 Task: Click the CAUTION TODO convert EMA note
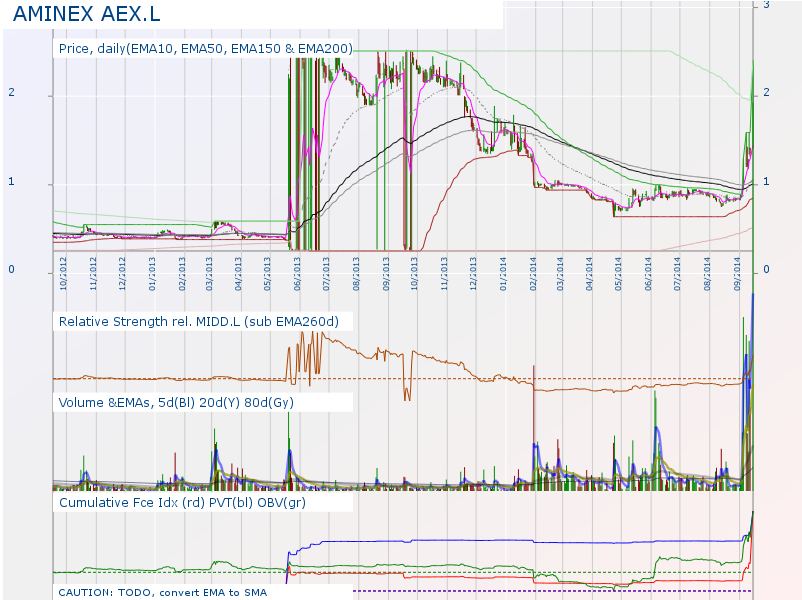[163, 592]
